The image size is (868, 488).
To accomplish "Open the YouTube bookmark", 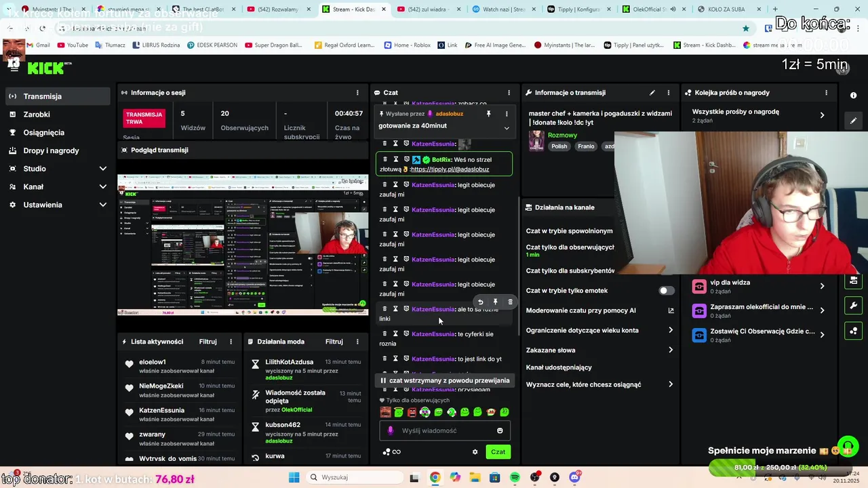I will coord(73,45).
